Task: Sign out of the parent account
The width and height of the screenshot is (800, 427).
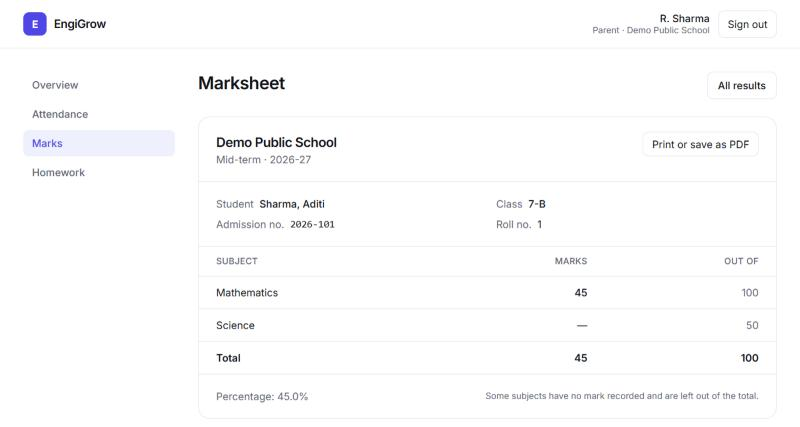Action: click(747, 24)
